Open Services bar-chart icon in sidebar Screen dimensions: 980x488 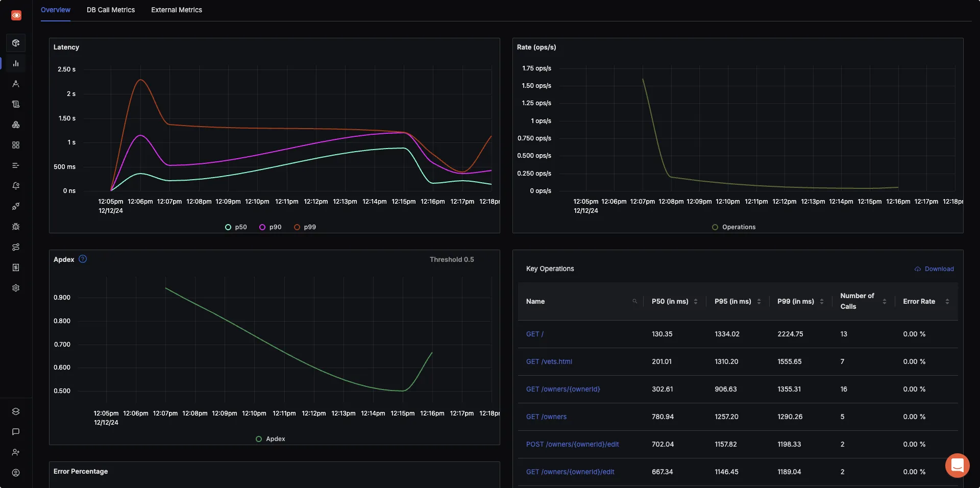(x=16, y=63)
